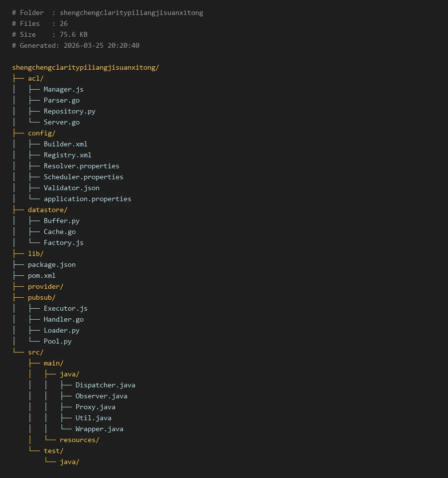Collapse the datastore/ folder
Screen dimensions: 448x478
[x=47, y=210]
